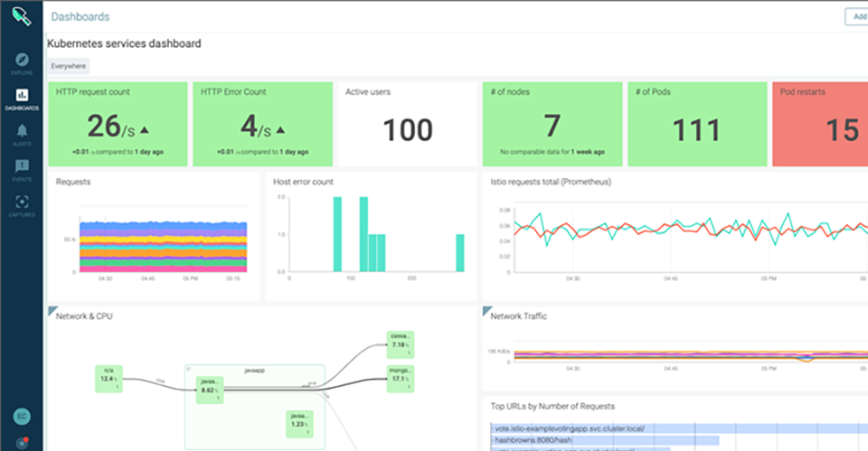
Task: Open the HTTP request count panel
Action: 118,124
